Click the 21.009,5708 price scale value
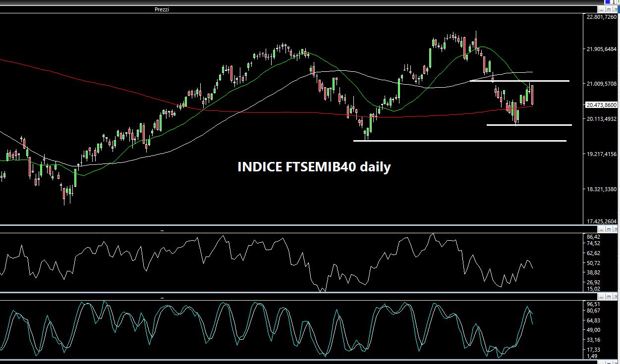This screenshot has height=364, width=620. (602, 84)
